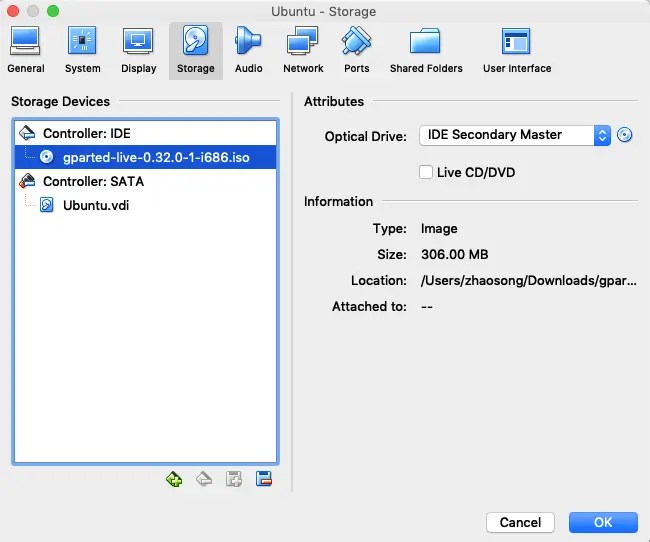Open the Shared Folders settings section
Viewport: 650px width, 542px height.
pos(426,51)
